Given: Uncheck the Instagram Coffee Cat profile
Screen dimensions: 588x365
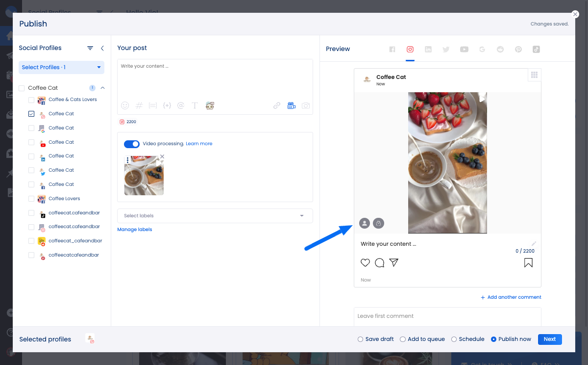Looking at the screenshot, I should coord(31,114).
